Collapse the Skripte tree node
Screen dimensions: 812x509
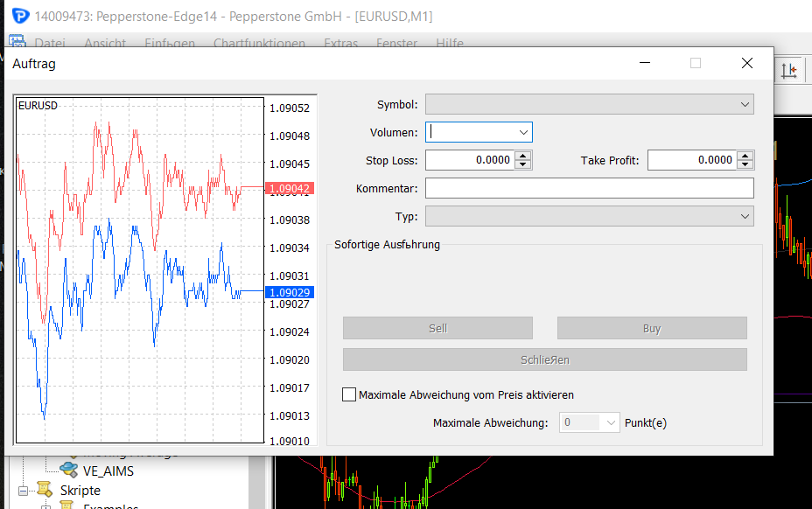tap(23, 491)
